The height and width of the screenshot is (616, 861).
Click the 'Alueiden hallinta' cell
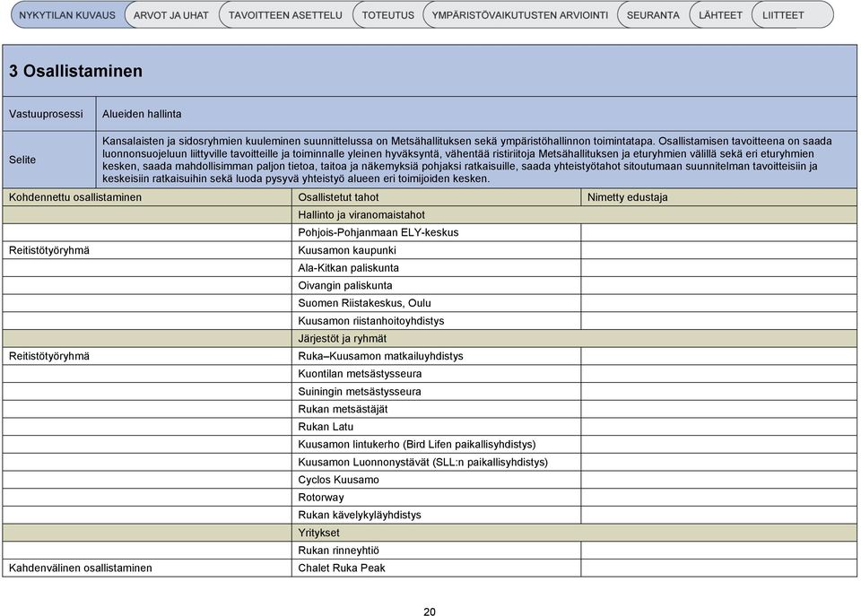tap(476, 114)
